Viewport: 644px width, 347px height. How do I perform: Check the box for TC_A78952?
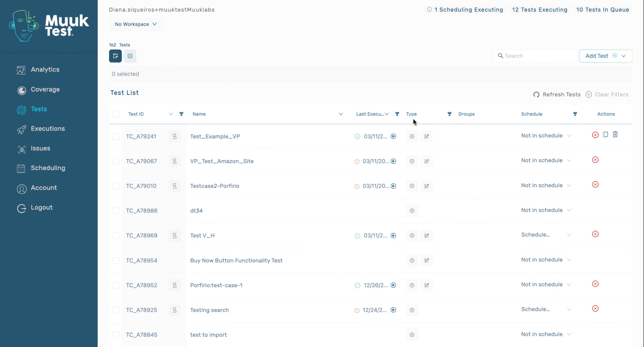(116, 285)
